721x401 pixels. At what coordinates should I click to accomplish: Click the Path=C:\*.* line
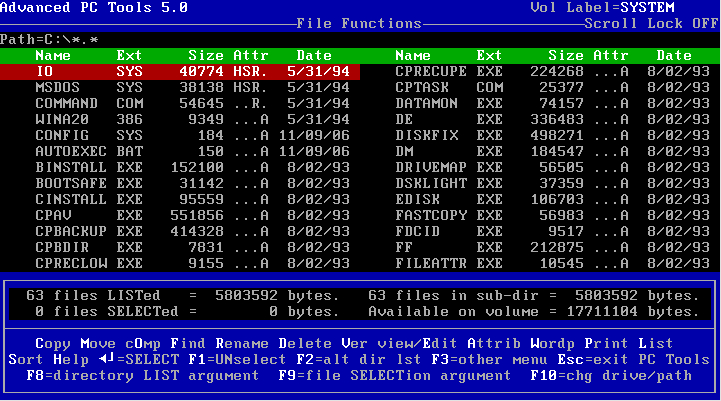[49, 40]
